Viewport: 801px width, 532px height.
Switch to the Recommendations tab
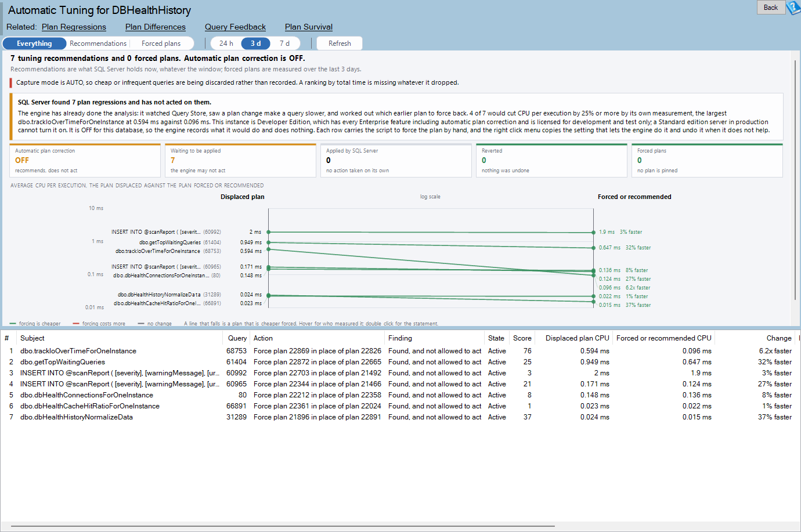pos(98,44)
